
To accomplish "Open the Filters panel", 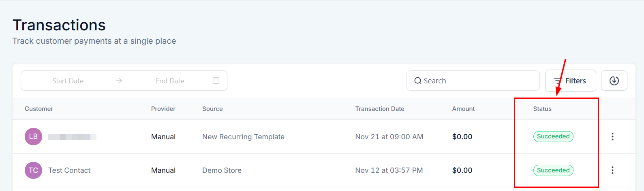I will click(570, 81).
